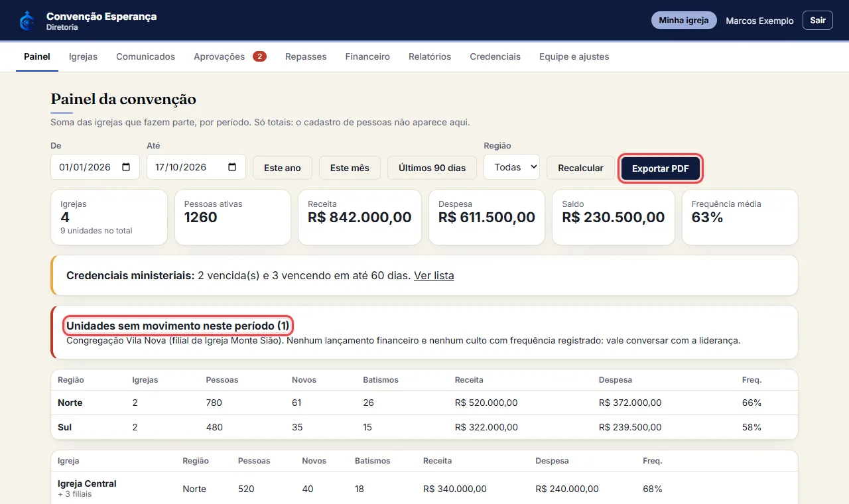Click the Sul despesa R$ 239.500,00 cell

(x=630, y=427)
